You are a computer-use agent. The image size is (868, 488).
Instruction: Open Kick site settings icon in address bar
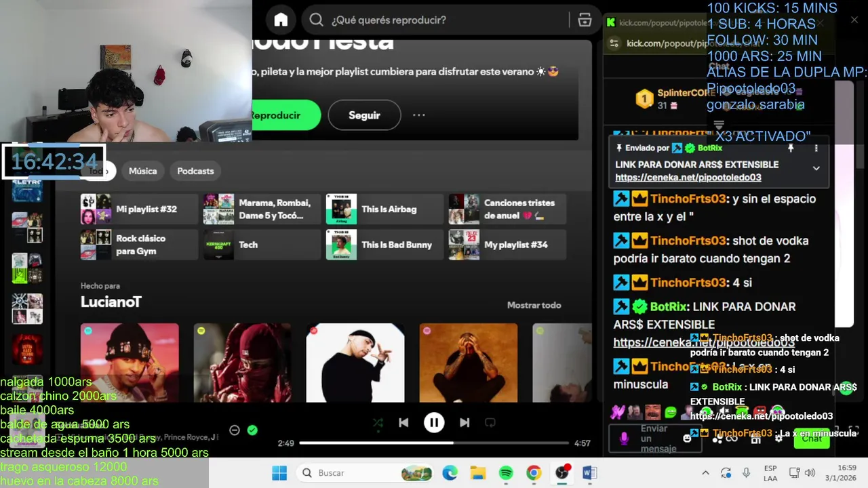point(614,43)
